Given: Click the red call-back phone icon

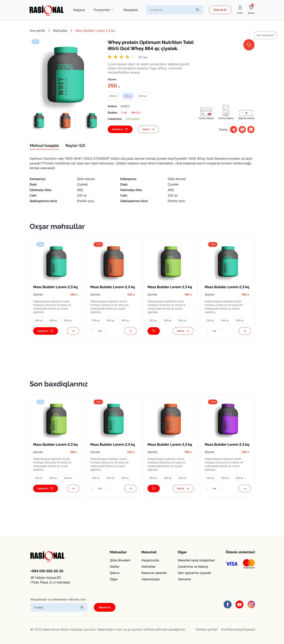Looking at the screenshot, I should (x=248, y=45).
